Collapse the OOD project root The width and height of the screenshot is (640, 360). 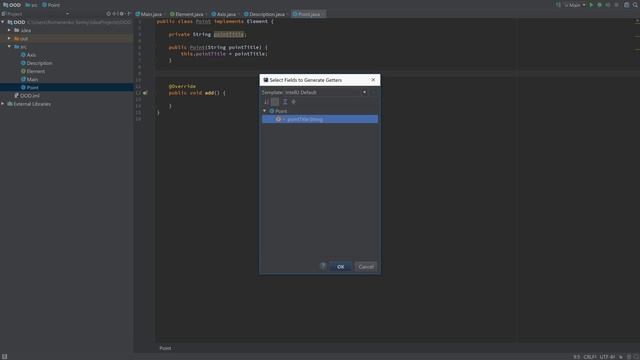pos(3,22)
